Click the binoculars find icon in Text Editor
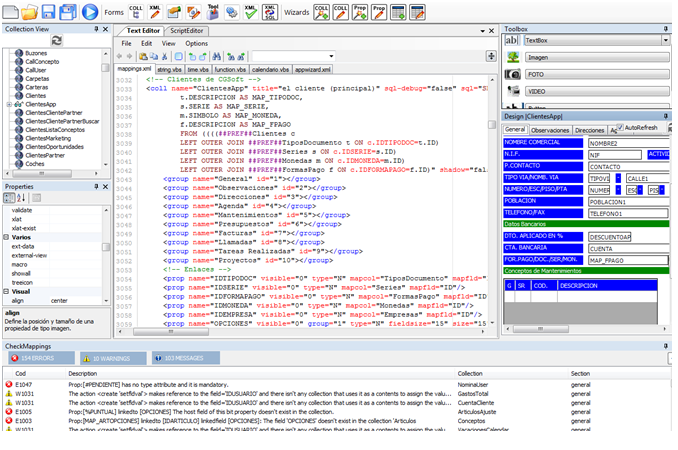 (217, 56)
